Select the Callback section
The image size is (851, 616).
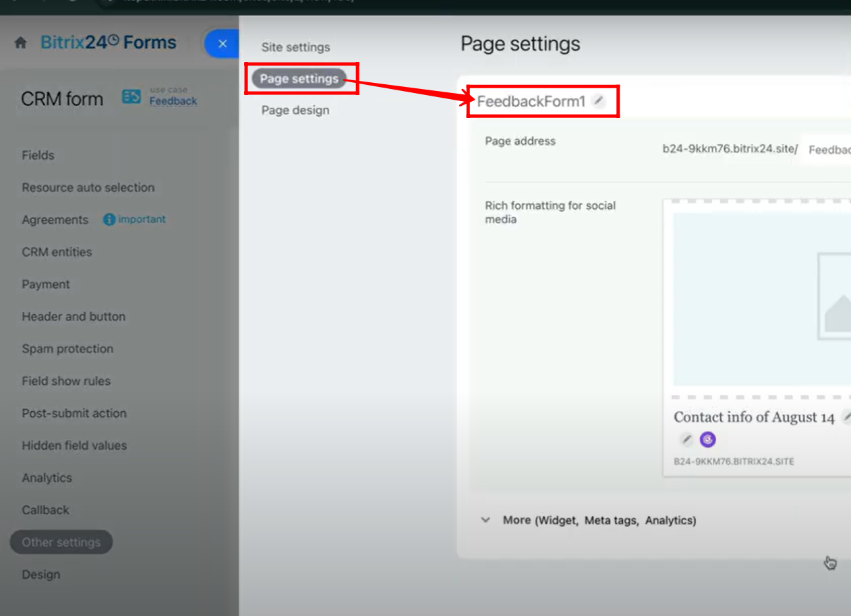45,510
